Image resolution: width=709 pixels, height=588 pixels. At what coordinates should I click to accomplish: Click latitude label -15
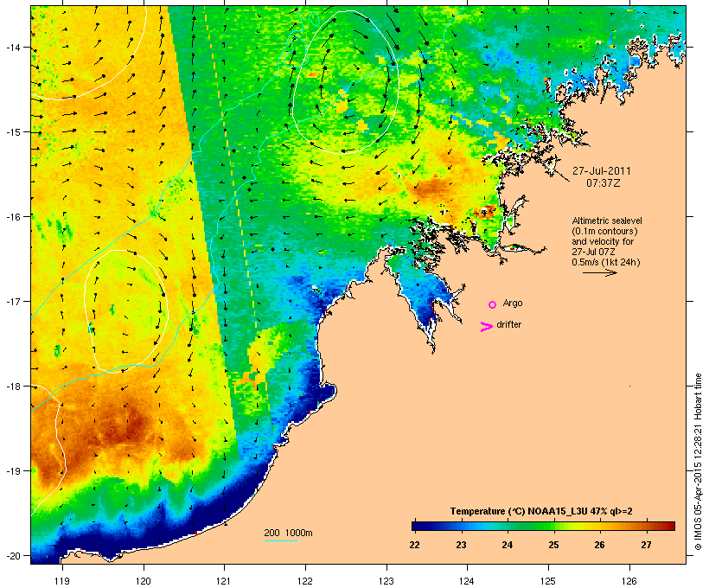point(12,132)
